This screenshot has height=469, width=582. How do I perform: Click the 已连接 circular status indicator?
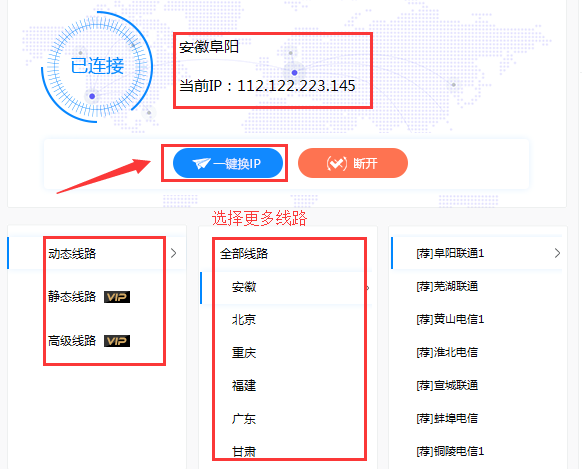click(97, 67)
